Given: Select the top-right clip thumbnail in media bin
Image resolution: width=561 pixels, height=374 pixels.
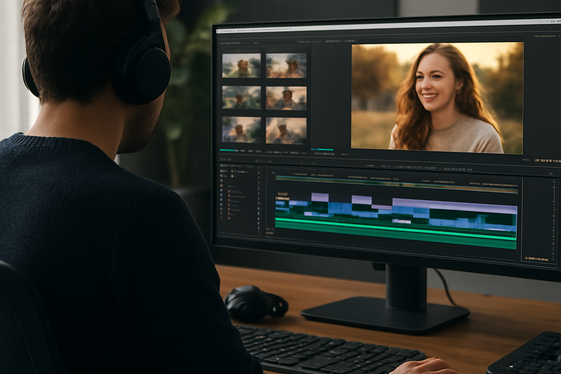Looking at the screenshot, I should [286, 65].
